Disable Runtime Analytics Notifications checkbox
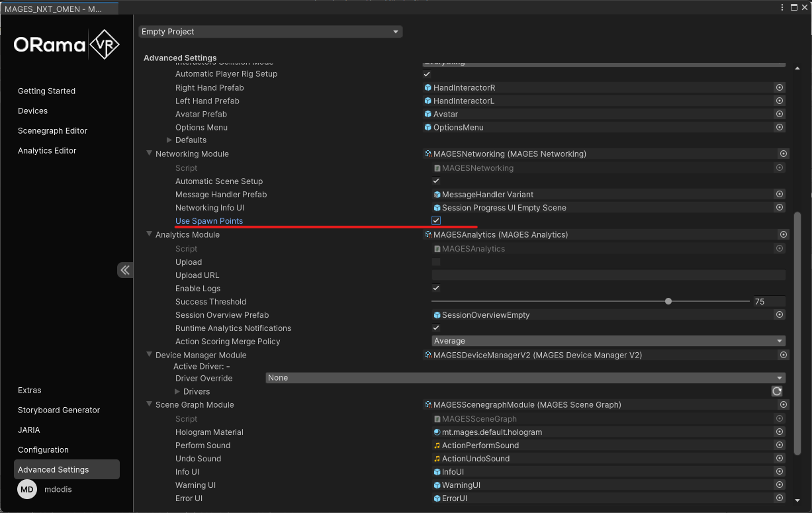 tap(436, 328)
